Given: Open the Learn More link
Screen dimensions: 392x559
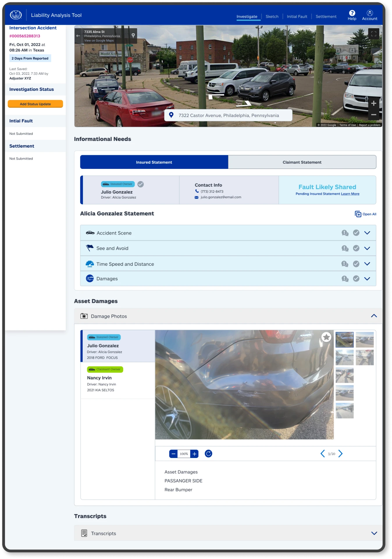Looking at the screenshot, I should pos(350,194).
